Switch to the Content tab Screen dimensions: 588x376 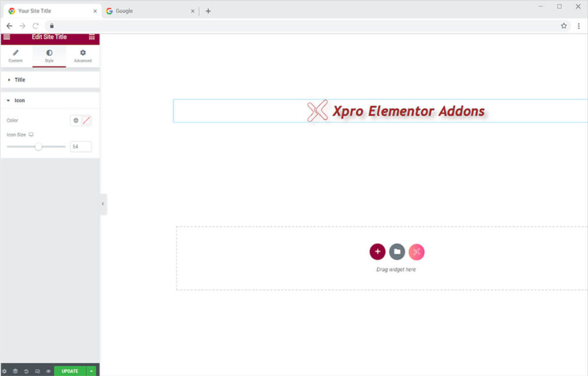click(16, 56)
